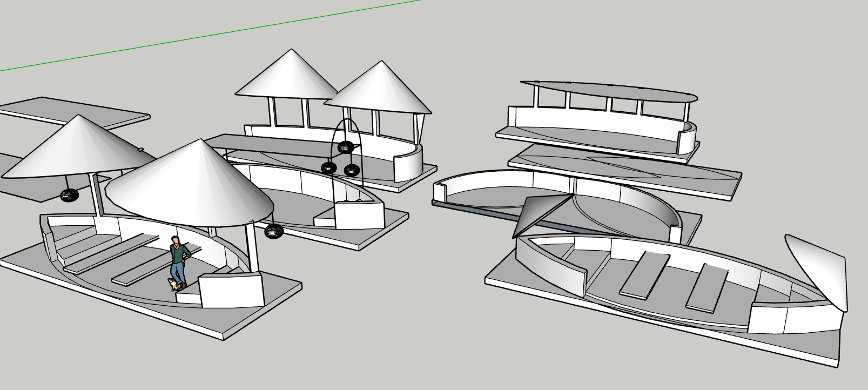Select the right bench seat in right boat
Image resolution: width=868 pixels, height=390 pixels.
point(707,288)
